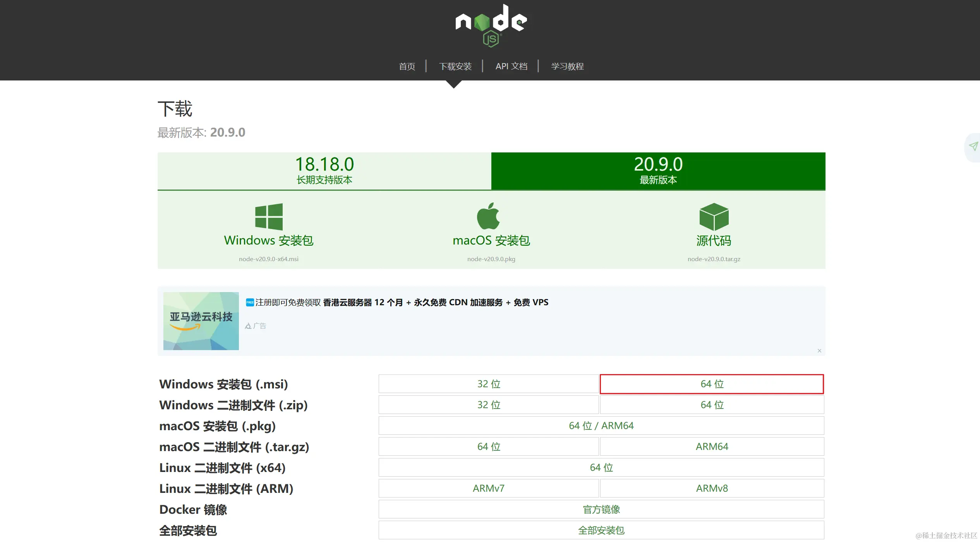
Task: Switch to the 18.18.0 长期支持版本 tab
Action: 324,171
